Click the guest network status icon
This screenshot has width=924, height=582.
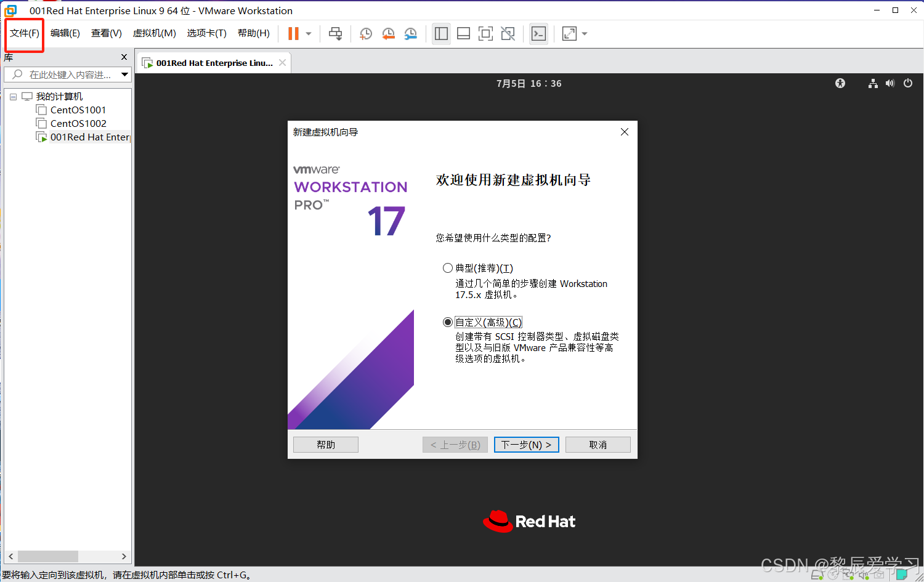[873, 83]
